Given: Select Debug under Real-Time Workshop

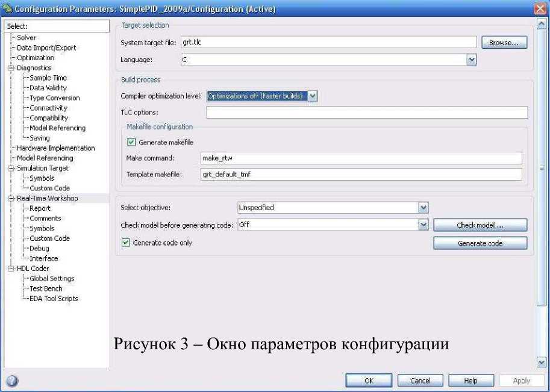Looking at the screenshot, I should pyautogui.click(x=39, y=248).
